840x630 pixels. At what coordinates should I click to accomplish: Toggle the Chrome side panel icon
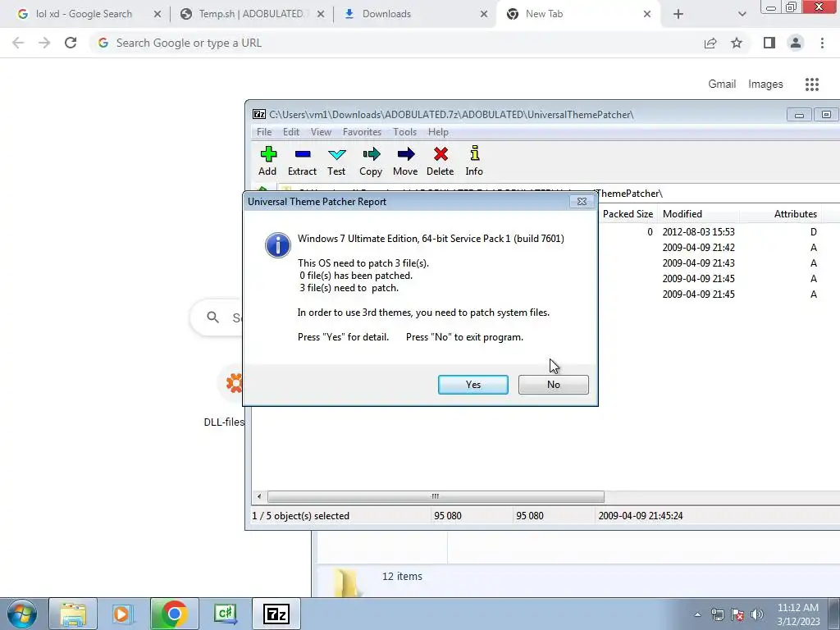(769, 43)
